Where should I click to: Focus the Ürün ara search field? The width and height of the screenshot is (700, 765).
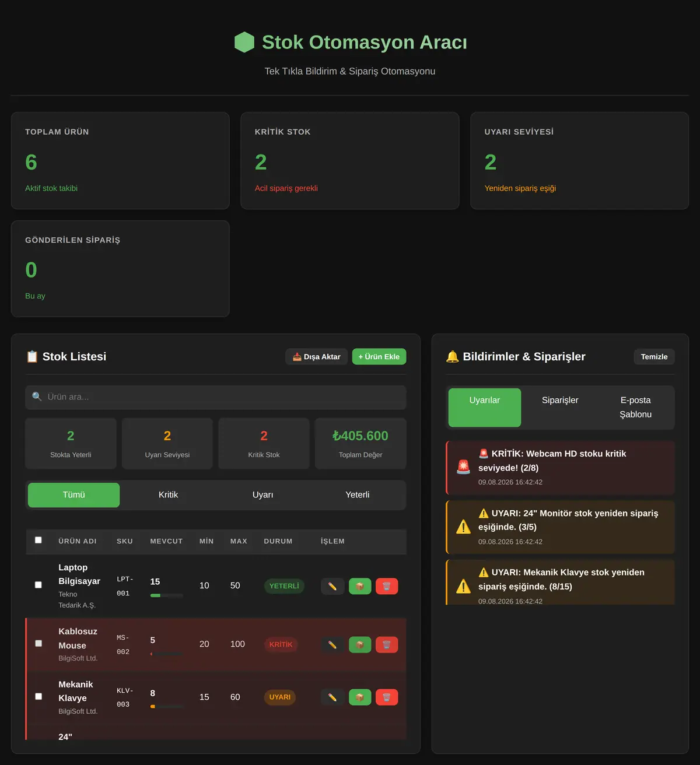(216, 397)
